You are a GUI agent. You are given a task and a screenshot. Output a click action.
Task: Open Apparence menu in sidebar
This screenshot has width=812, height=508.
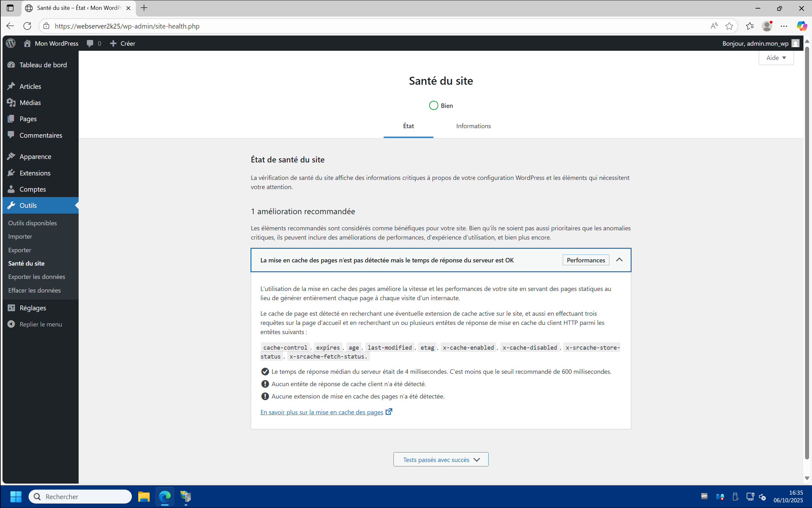click(35, 156)
